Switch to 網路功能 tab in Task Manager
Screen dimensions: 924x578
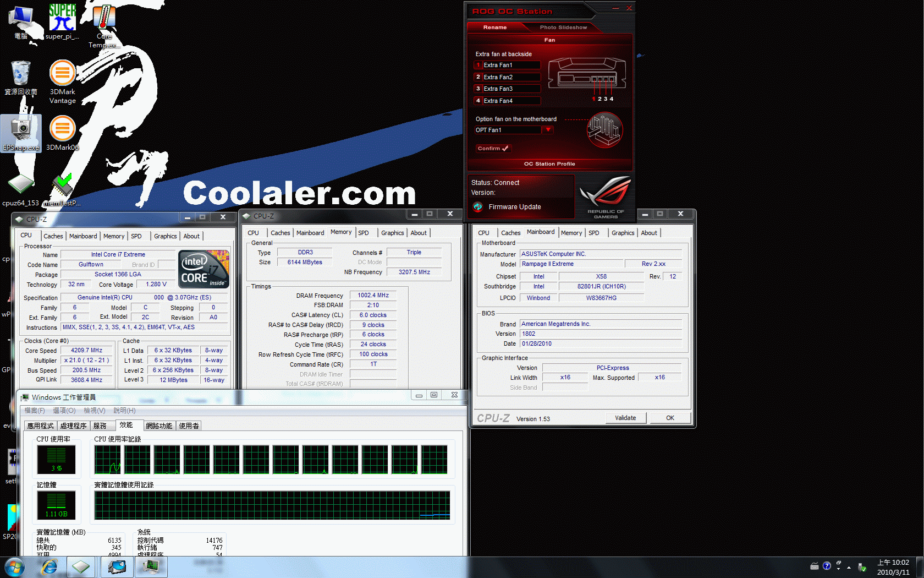[x=159, y=426]
